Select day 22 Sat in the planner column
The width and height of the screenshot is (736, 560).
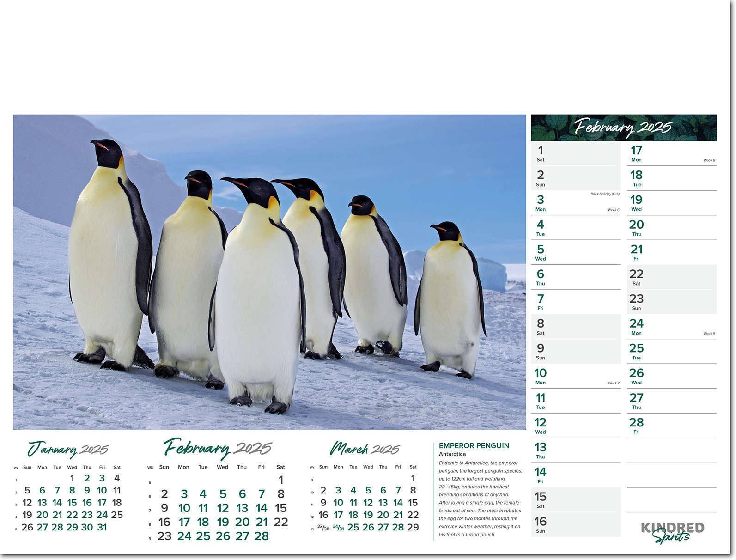click(x=672, y=277)
